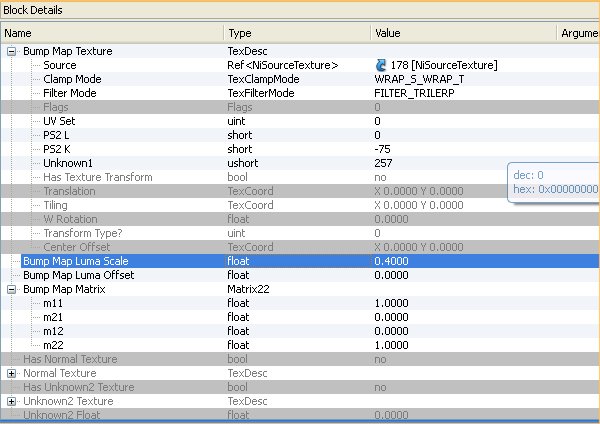Open the FILTER_TRILERP filter mode value
The height and width of the screenshot is (424, 600).
(x=415, y=93)
